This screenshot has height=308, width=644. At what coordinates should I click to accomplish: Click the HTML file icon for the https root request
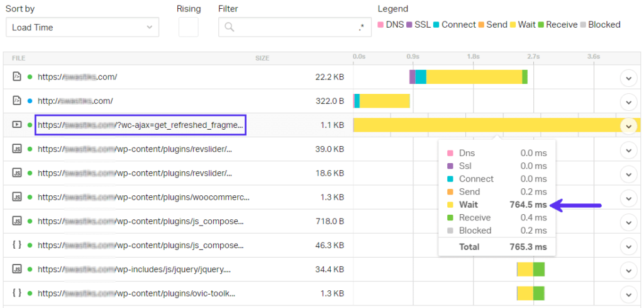pos(17,77)
